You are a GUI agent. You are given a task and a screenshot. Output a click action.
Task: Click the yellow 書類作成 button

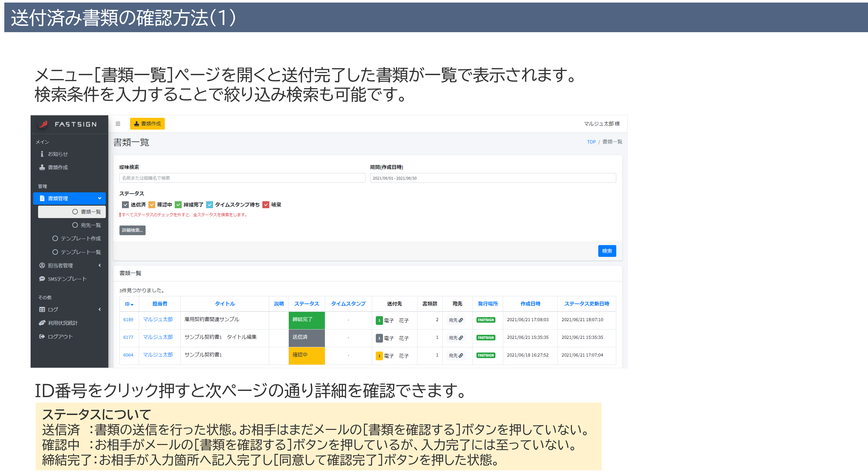coord(147,124)
